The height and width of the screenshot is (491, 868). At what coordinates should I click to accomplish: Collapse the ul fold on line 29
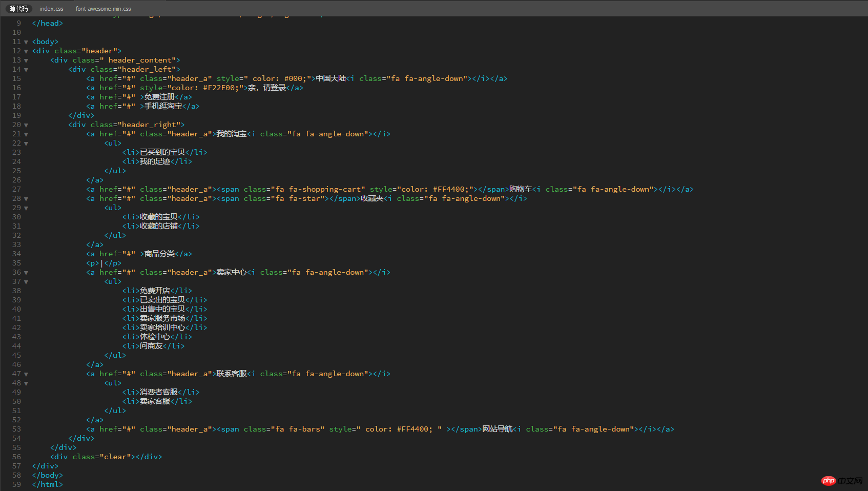pyautogui.click(x=26, y=208)
